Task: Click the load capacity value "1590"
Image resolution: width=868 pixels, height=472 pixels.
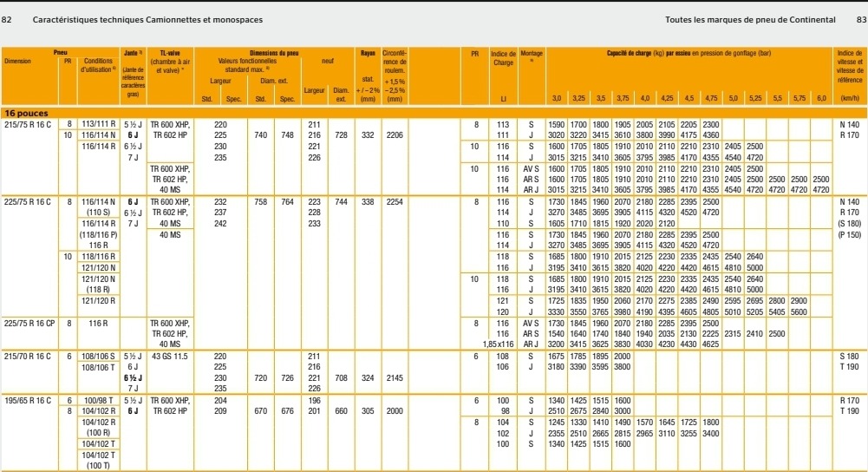Action: point(557,125)
